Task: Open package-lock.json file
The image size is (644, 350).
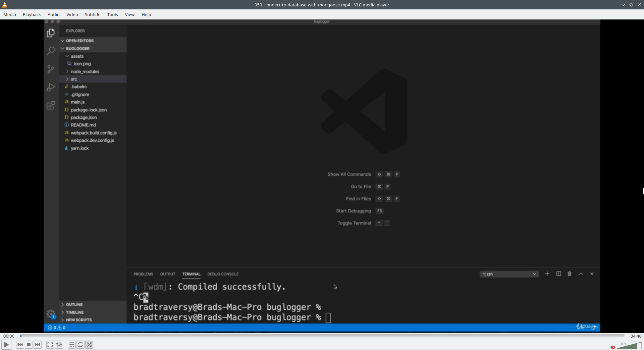Action: (93, 110)
